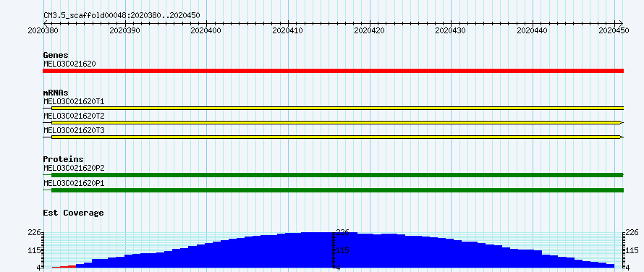Click the right arrow on the ruler

pos(621,23)
